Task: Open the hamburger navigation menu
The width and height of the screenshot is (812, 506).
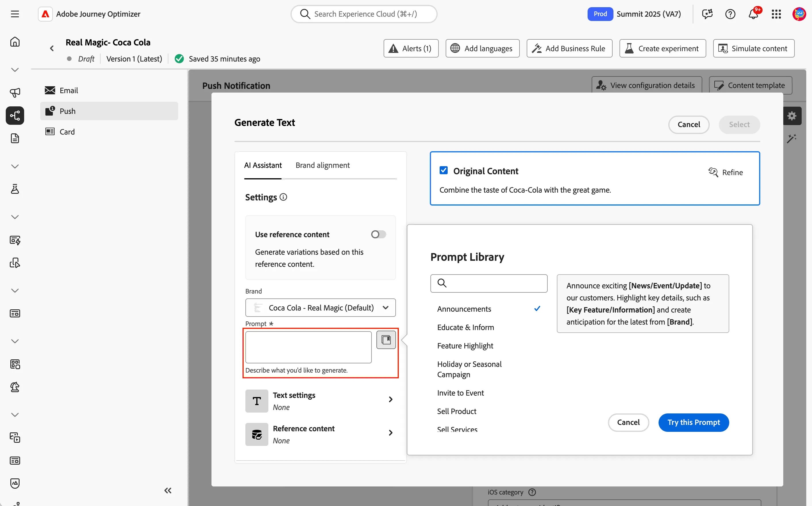Action: click(x=15, y=14)
